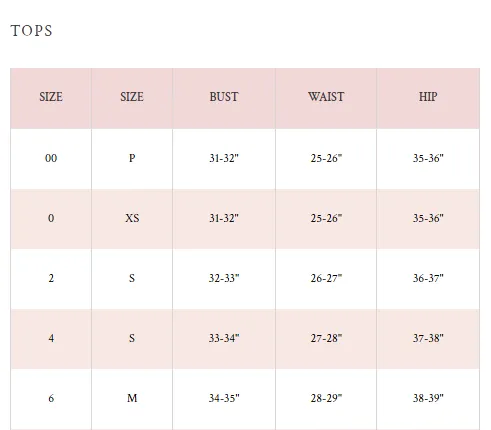The image size is (491, 430).
Task: Select the size 00 cell
Action: pos(51,158)
